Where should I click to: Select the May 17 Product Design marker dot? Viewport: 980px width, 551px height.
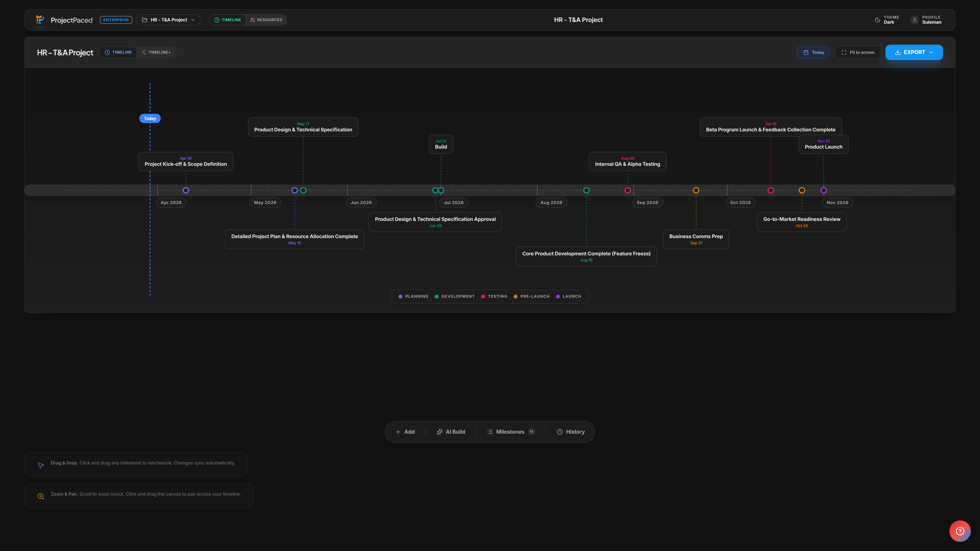tap(303, 190)
